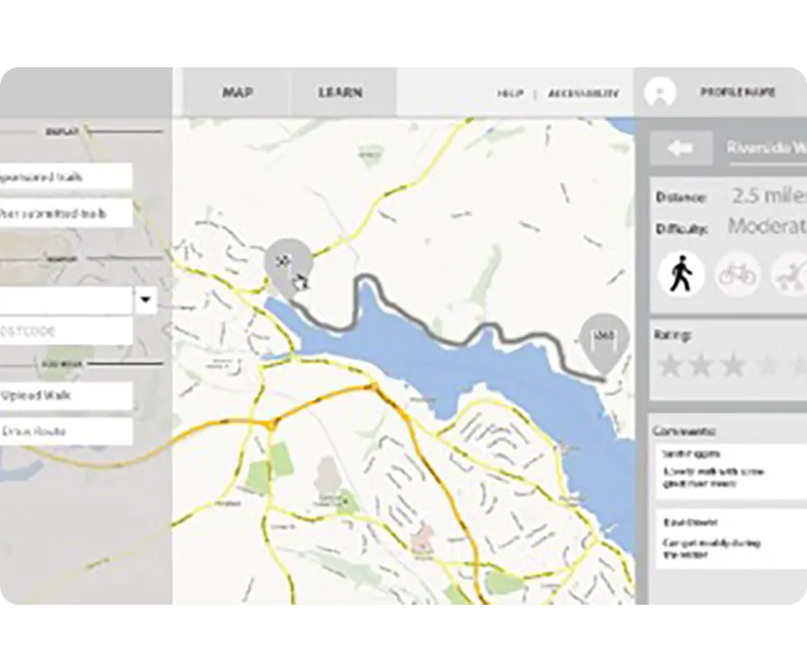Select the walking mode icon

[681, 273]
